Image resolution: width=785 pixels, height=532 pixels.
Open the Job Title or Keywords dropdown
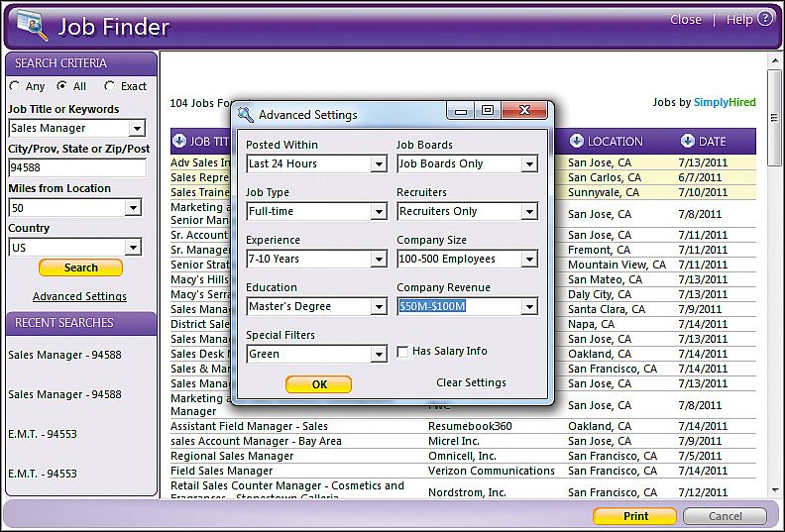coord(136,129)
